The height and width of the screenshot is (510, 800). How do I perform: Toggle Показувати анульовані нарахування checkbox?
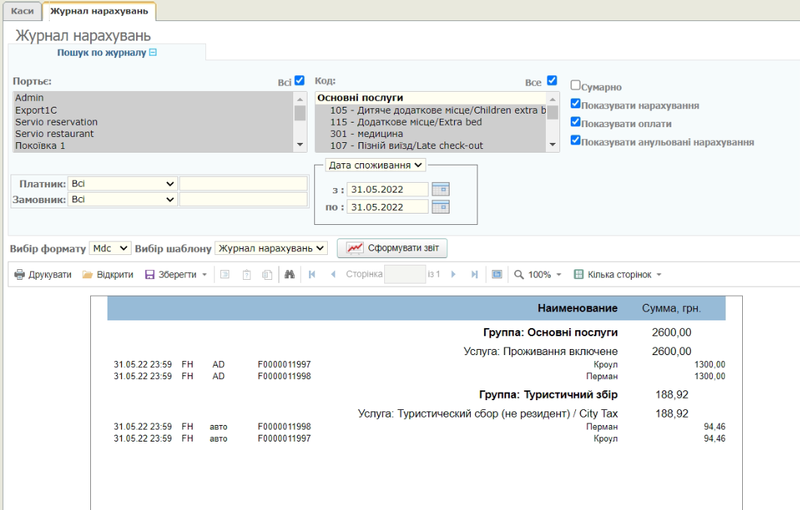pyautogui.click(x=576, y=141)
